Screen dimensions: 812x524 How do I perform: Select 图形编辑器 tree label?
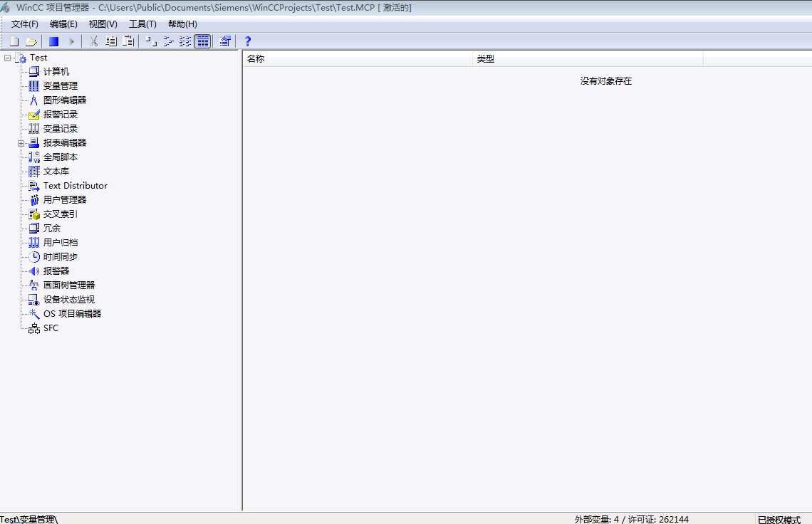coord(65,100)
